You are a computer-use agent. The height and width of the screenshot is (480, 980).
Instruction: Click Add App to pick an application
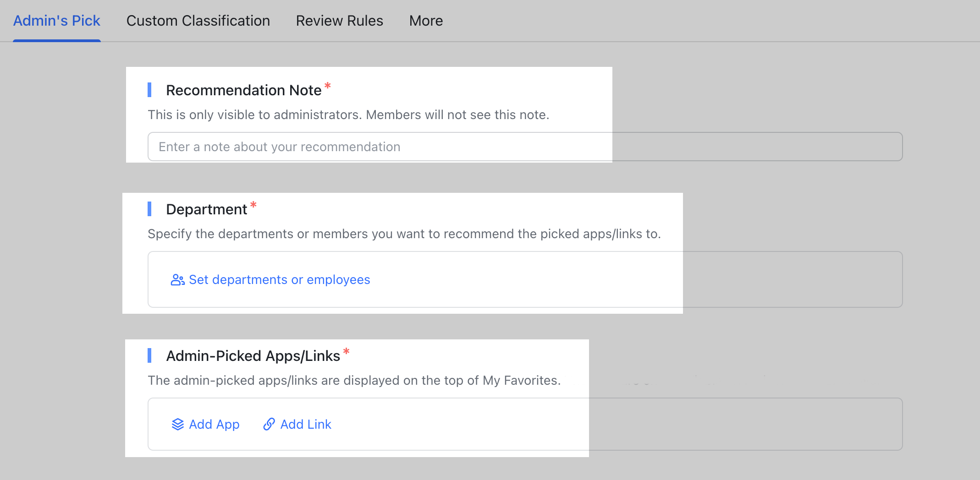point(214,424)
